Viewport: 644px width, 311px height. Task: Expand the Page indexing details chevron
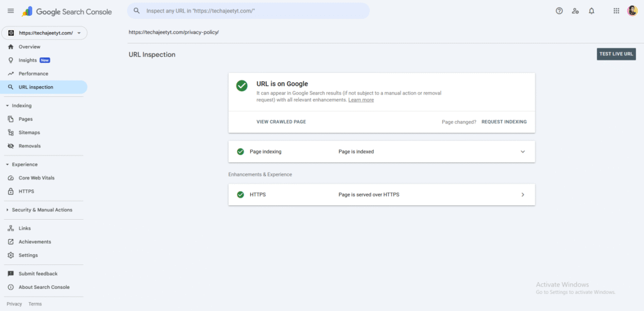(522, 152)
